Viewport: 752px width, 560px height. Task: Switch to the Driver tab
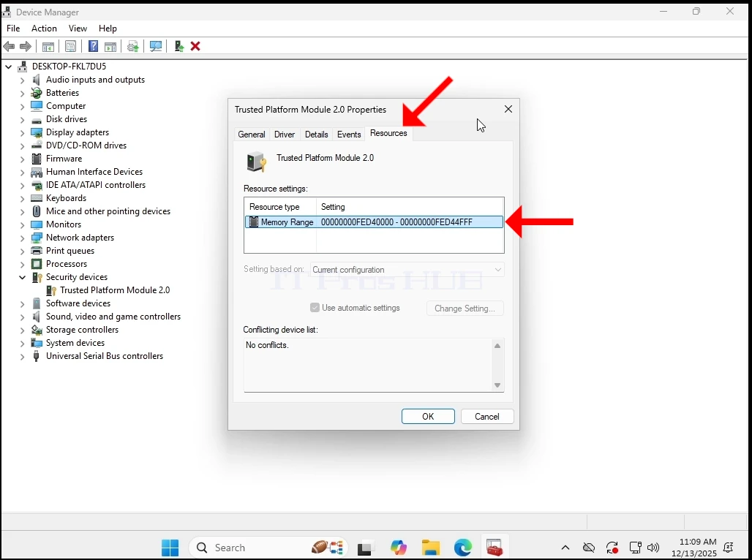coord(285,135)
